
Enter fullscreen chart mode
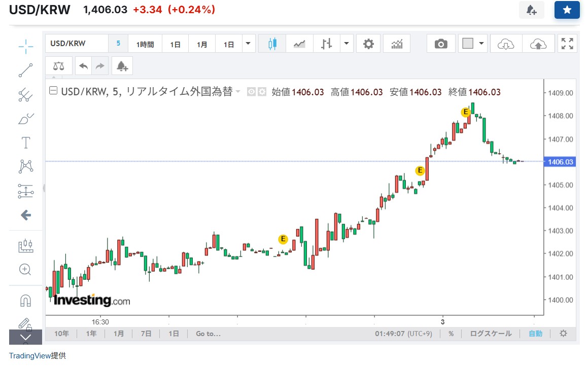567,44
